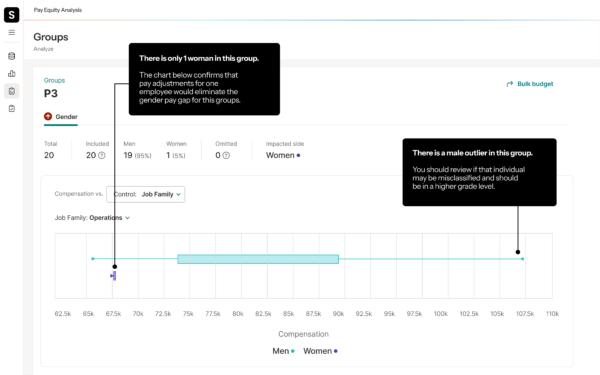Click the S app logo
The image size is (600, 375).
[11, 15]
